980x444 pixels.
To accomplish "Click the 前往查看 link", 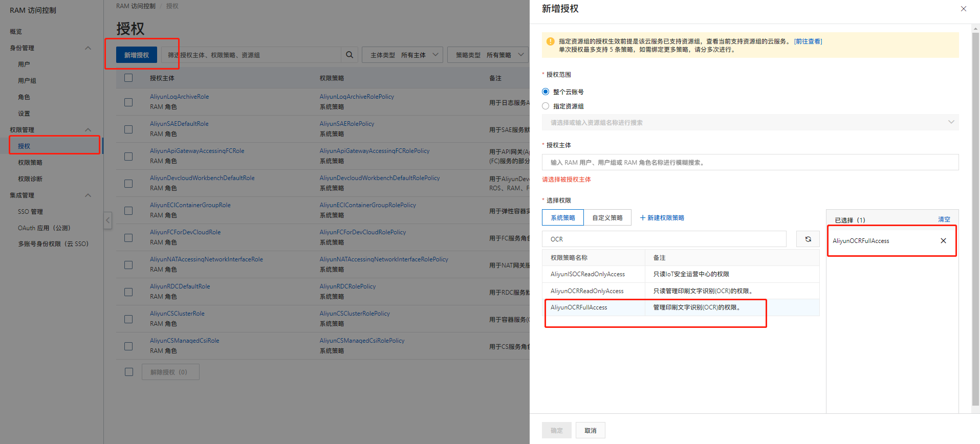I will point(808,41).
